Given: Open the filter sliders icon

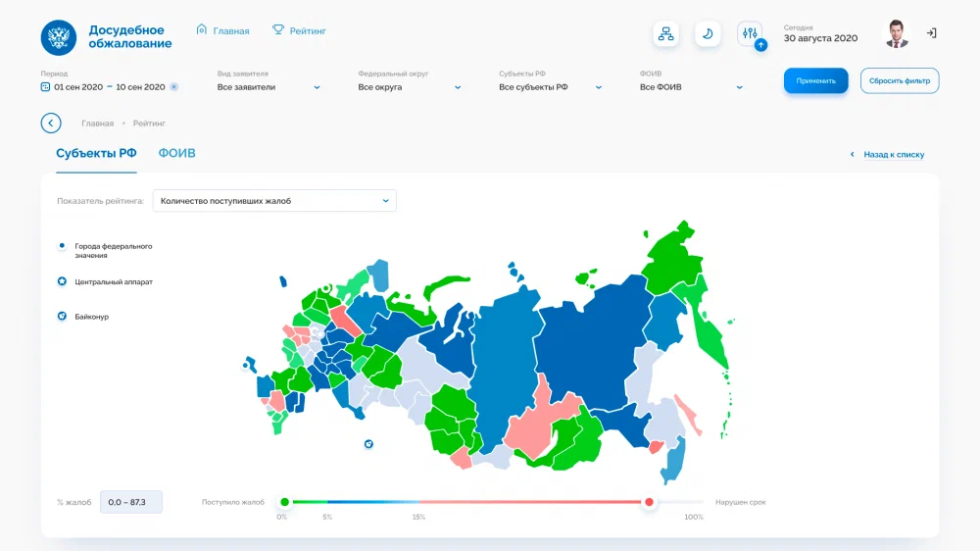Looking at the screenshot, I should 750,33.
